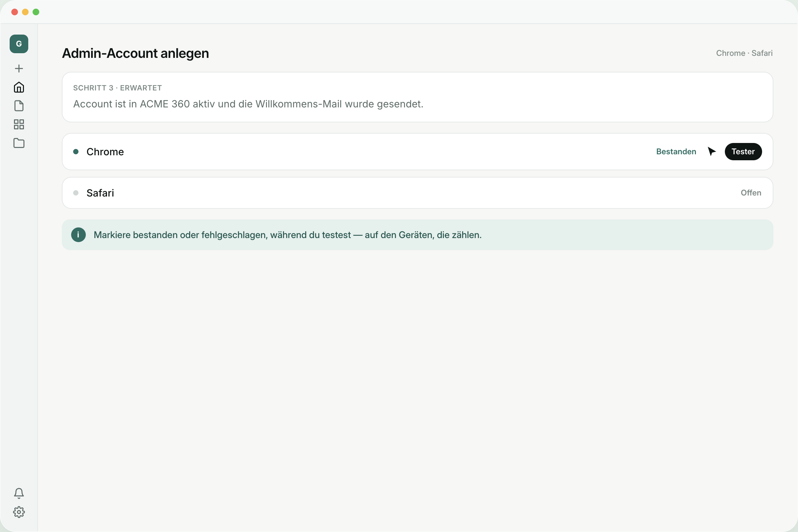Open the document page icon in sidebar

19,106
